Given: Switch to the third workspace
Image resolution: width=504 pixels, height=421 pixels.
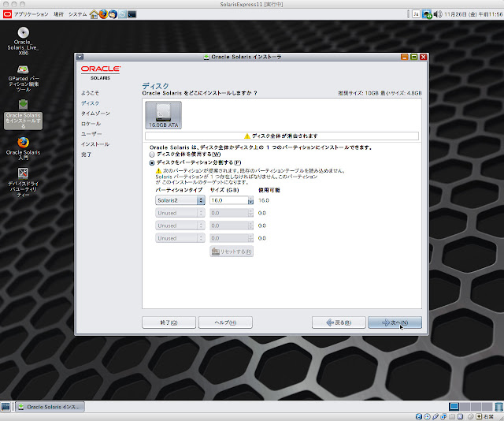Looking at the screenshot, I should pos(476,407).
